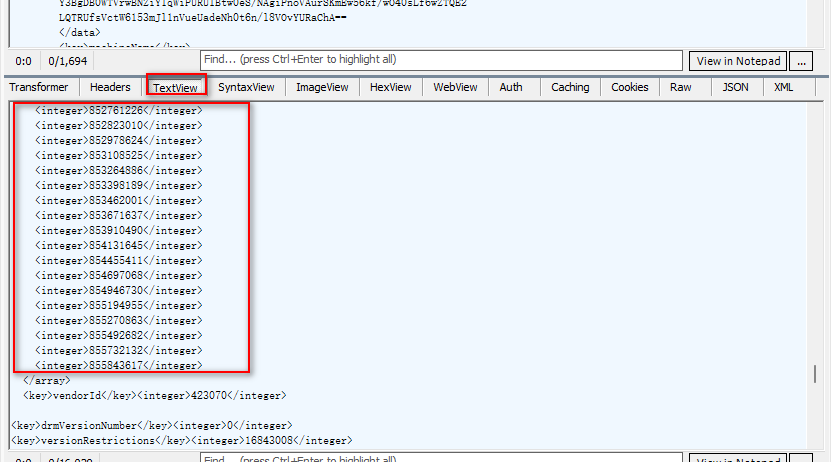The image size is (831, 462).
Task: Select the TextView tab
Action: coord(175,88)
